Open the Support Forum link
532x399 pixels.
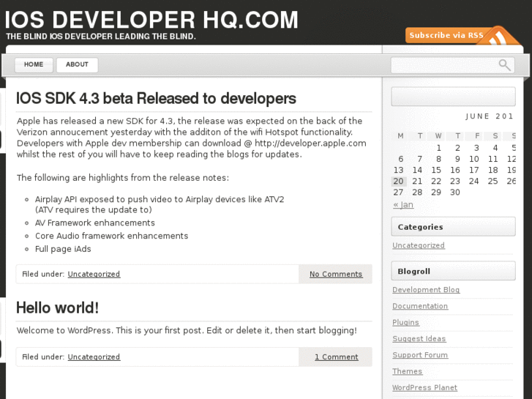click(420, 355)
